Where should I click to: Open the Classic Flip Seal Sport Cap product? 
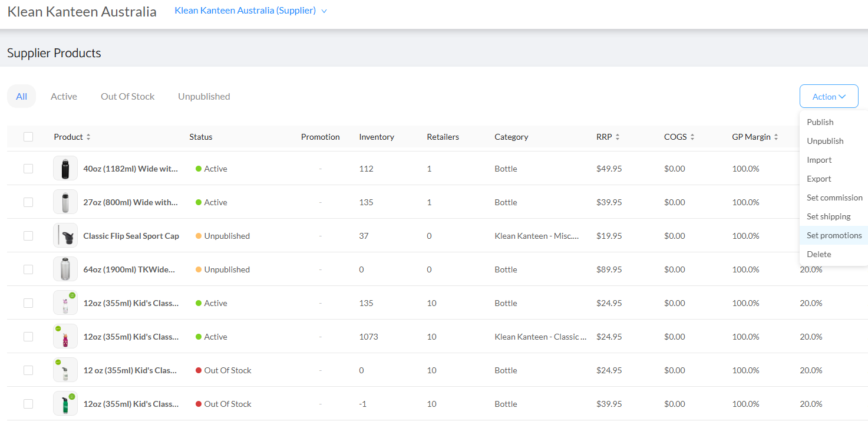131,236
